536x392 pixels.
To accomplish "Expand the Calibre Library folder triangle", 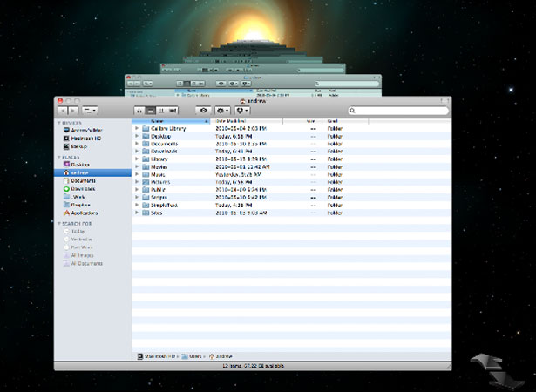I will (x=137, y=128).
